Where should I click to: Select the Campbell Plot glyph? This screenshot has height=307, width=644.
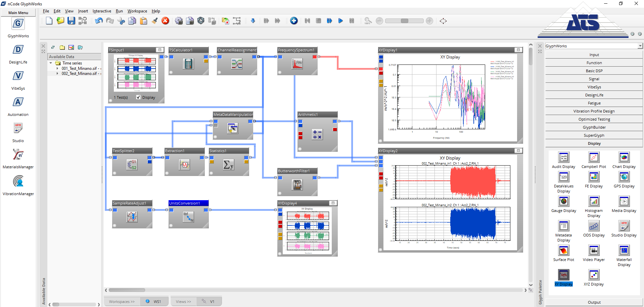594,157
